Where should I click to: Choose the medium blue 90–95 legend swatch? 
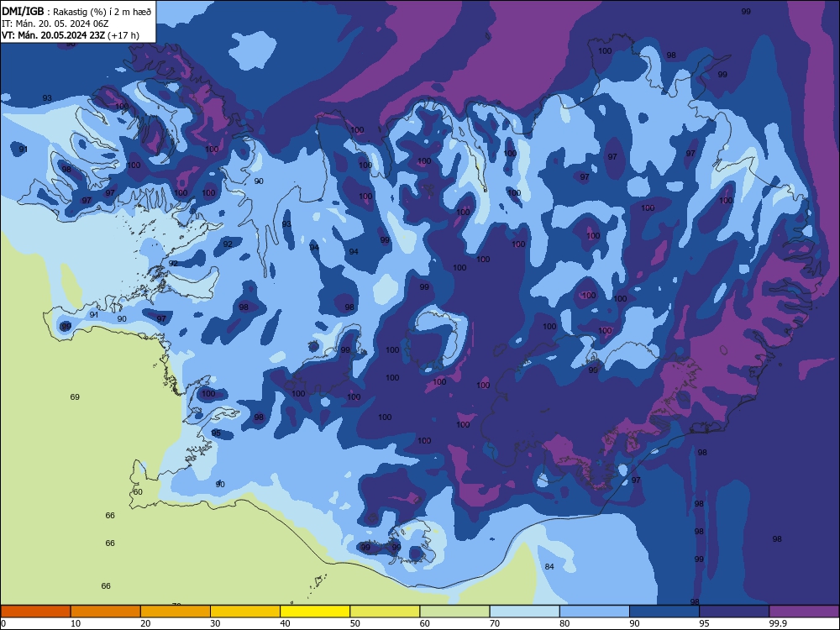tap(664, 612)
